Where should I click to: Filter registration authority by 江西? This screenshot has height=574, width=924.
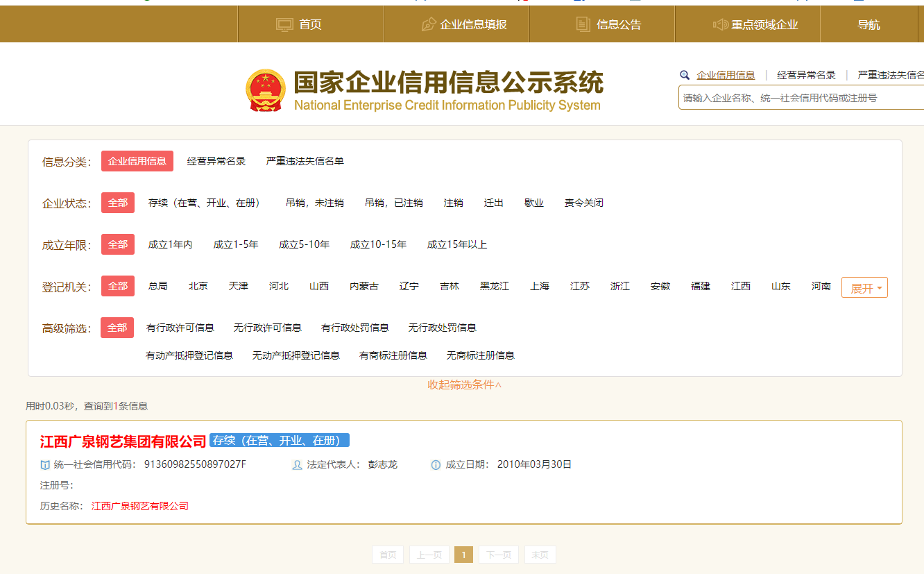(741, 286)
